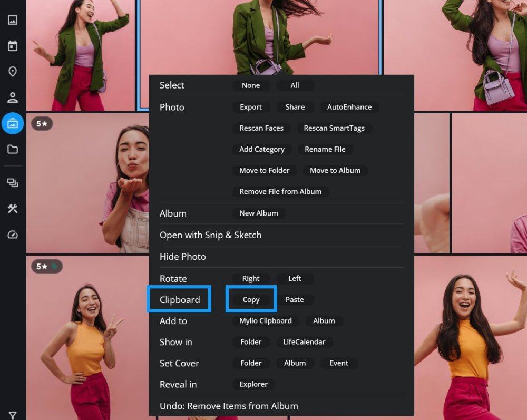Click Select All button
Viewport: 527px width, 420px height.
click(295, 85)
